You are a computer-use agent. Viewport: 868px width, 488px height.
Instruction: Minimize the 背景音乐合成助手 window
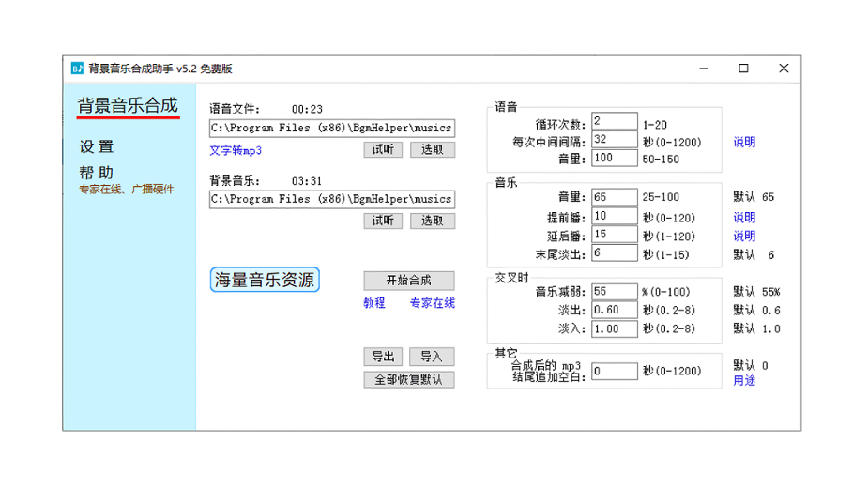704,69
